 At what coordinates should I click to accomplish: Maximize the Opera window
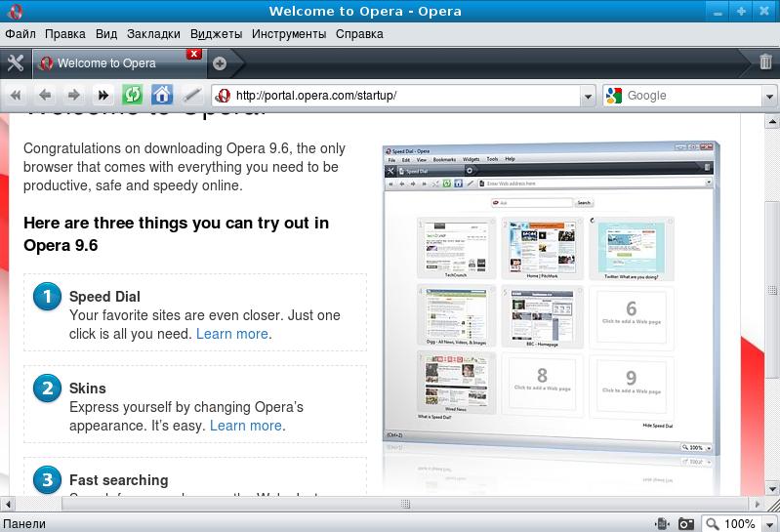[741, 12]
